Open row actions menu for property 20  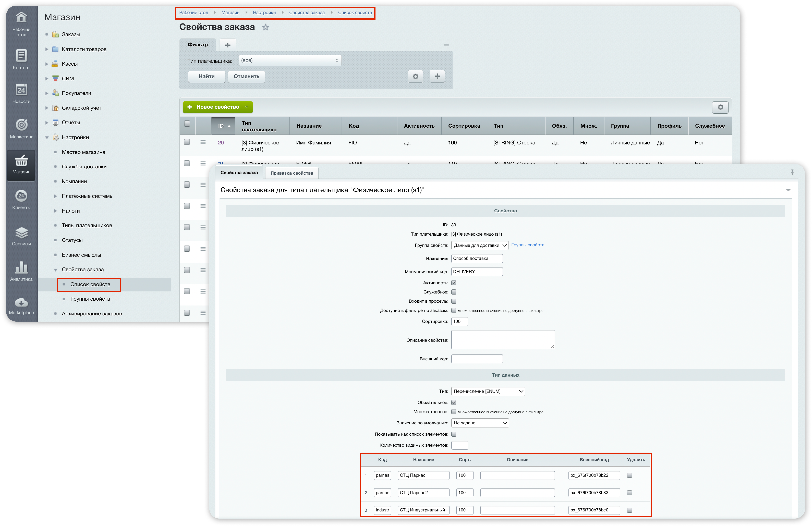point(203,142)
